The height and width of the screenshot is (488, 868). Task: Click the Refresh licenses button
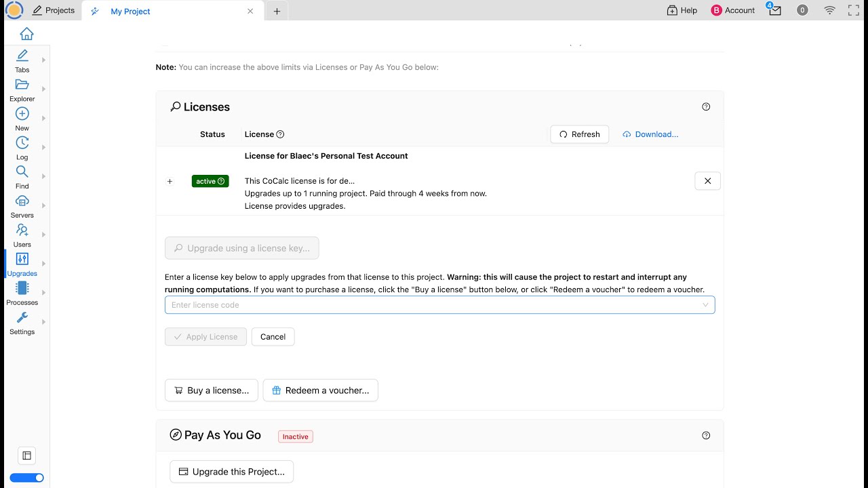(579, 134)
